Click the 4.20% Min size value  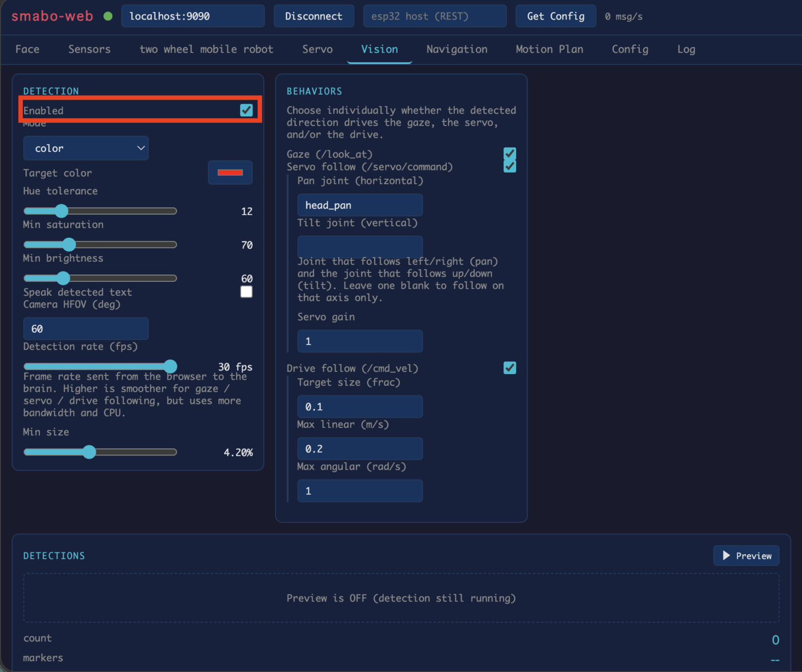click(238, 453)
